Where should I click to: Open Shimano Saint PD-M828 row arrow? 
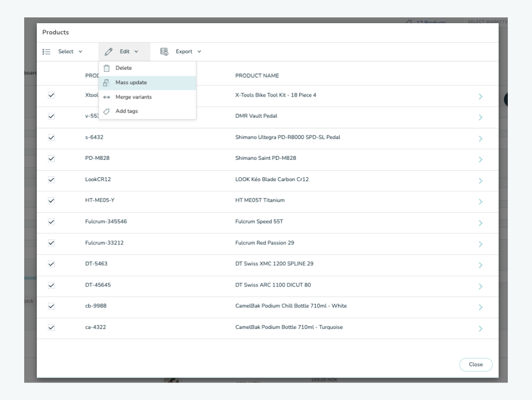480,159
